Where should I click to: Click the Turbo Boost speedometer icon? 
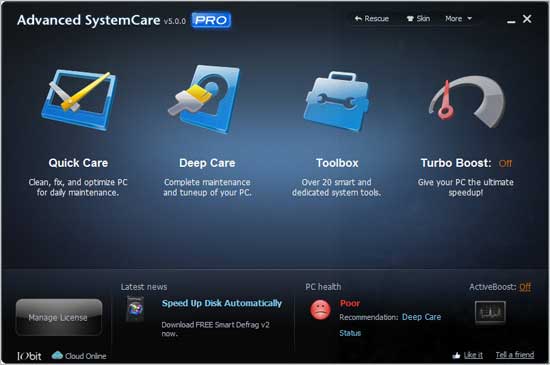pos(467,102)
